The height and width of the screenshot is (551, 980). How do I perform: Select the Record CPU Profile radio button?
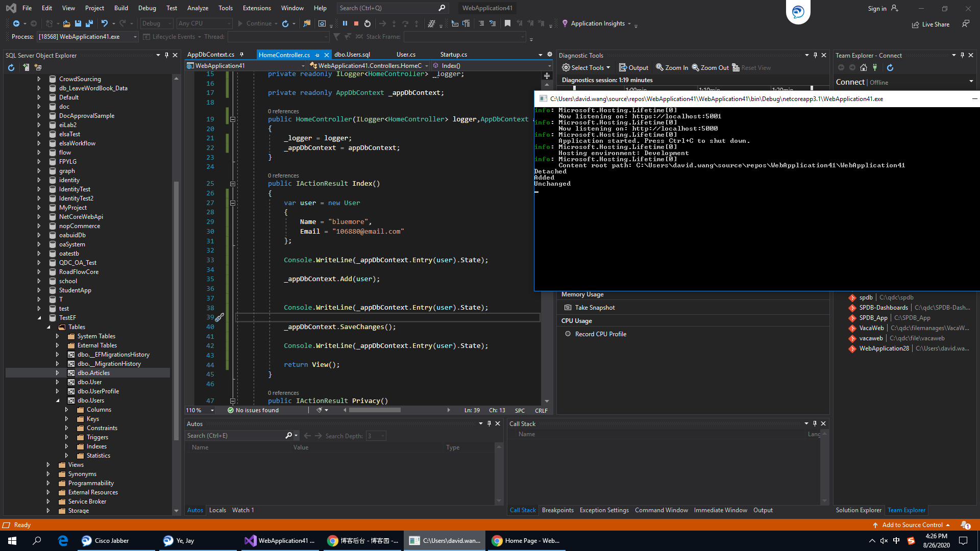568,334
